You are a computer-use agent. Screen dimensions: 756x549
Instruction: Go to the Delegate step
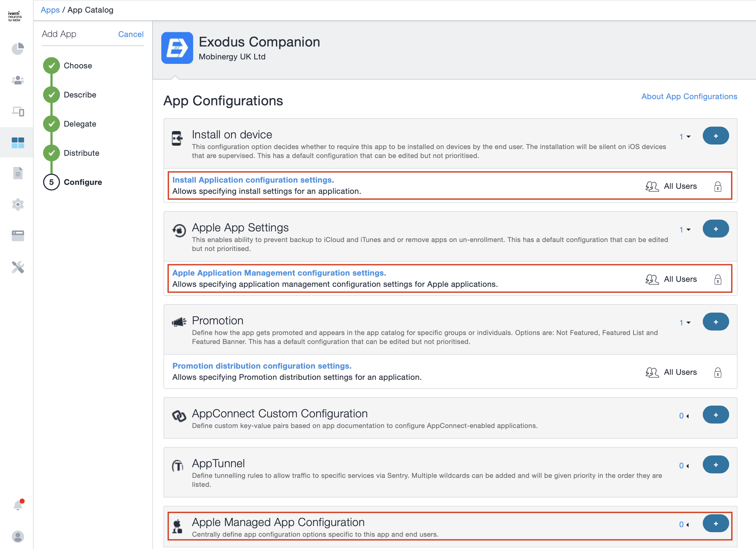(70, 124)
